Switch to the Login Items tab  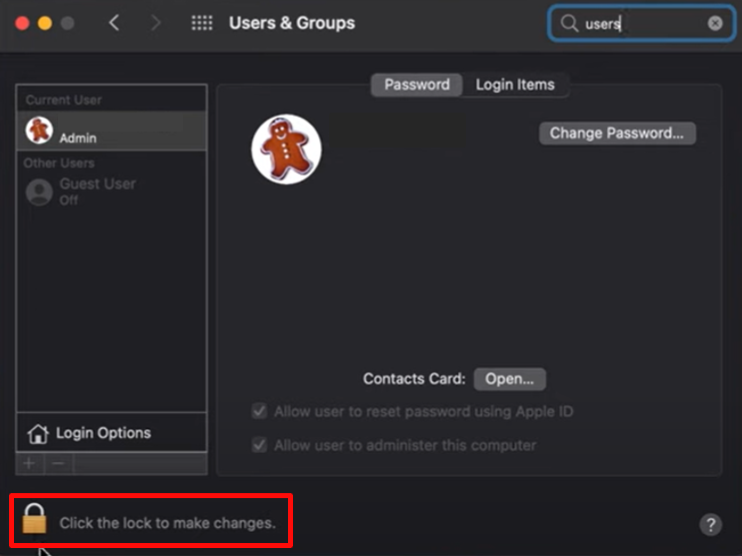[515, 85]
